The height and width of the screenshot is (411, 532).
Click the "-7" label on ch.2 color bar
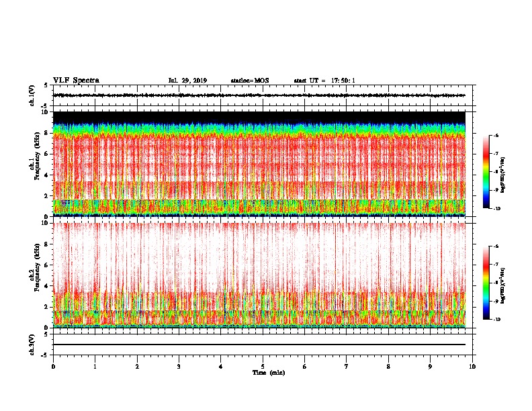[x=496, y=264]
